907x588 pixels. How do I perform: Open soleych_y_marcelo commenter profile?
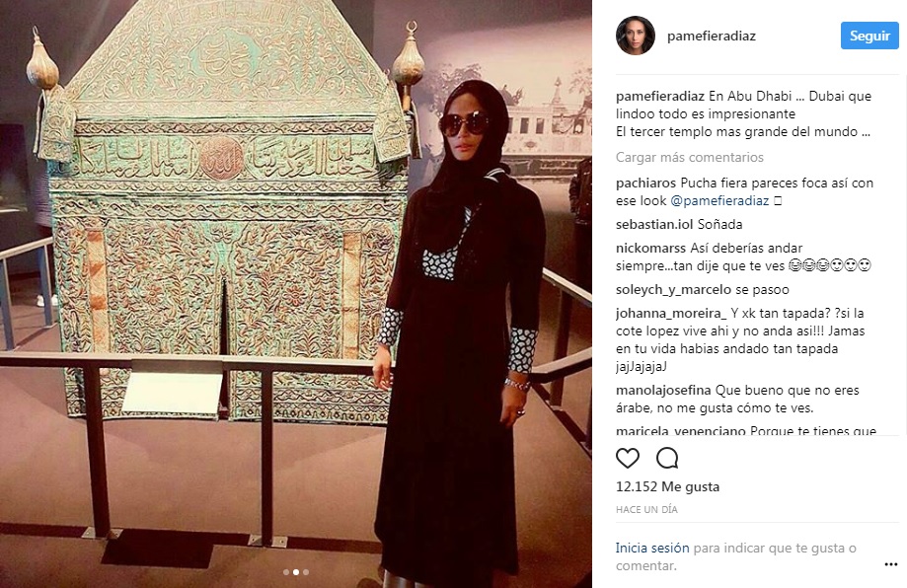click(x=673, y=290)
